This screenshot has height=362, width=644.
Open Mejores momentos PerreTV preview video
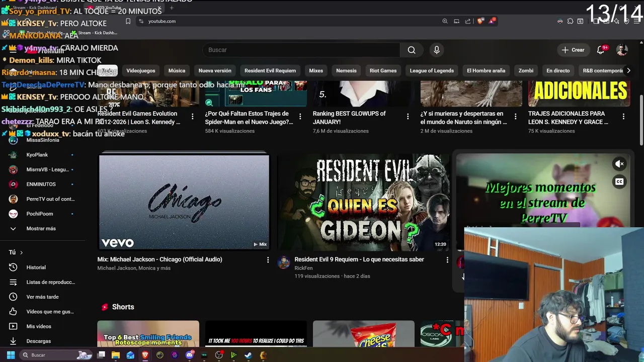tap(543, 191)
